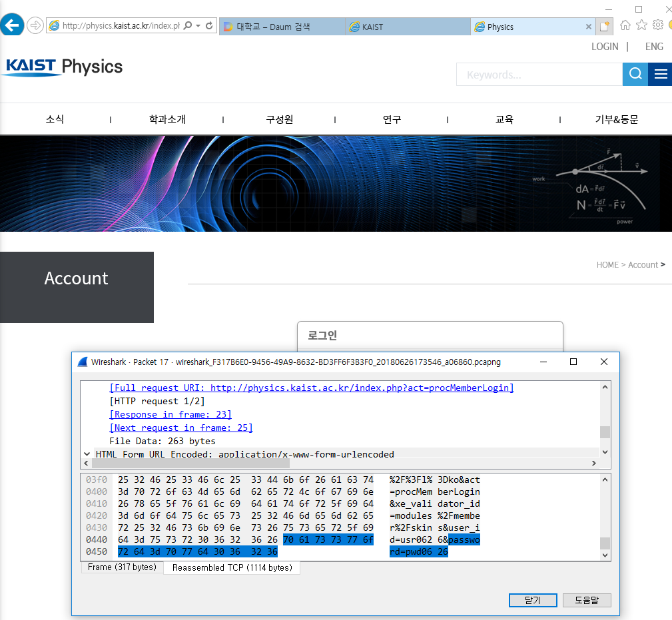Collapse the HTML Form URL Encoded node

[87, 454]
